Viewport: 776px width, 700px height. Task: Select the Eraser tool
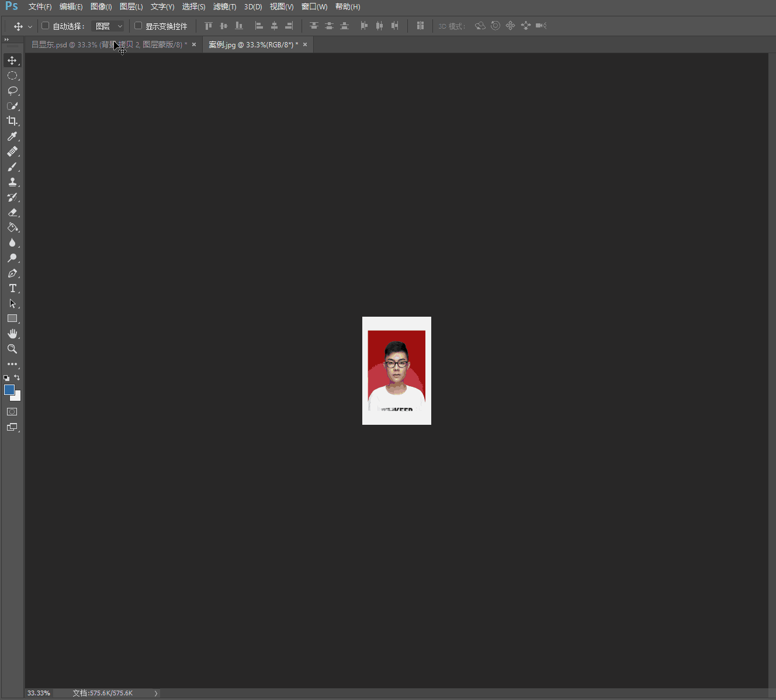pos(12,213)
